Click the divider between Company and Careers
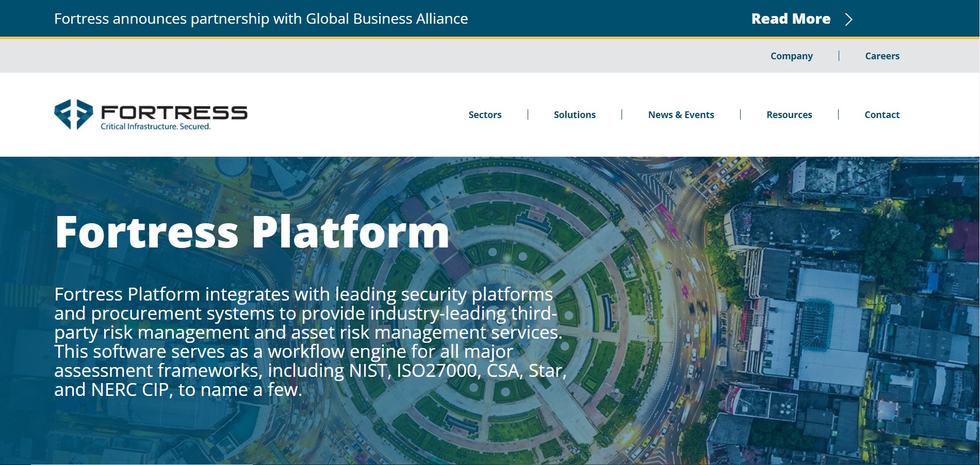The height and width of the screenshot is (465, 980). click(x=839, y=55)
